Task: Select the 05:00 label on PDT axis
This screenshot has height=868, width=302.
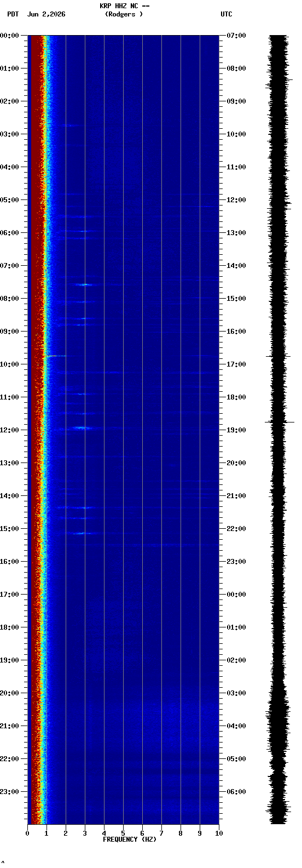Action: click(x=10, y=200)
